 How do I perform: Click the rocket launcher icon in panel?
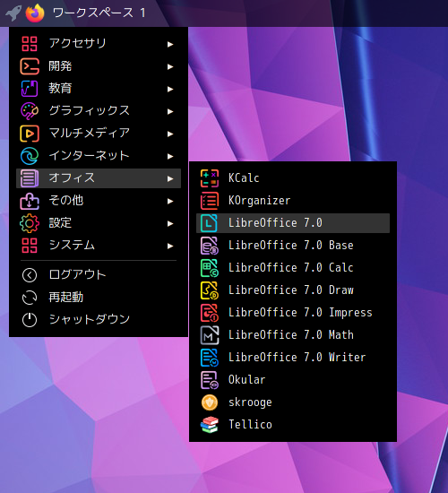[13, 13]
